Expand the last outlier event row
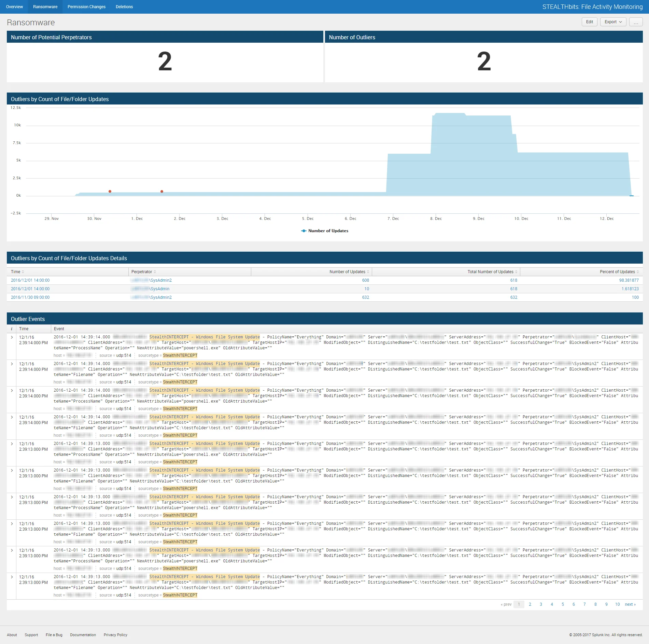 click(x=12, y=577)
